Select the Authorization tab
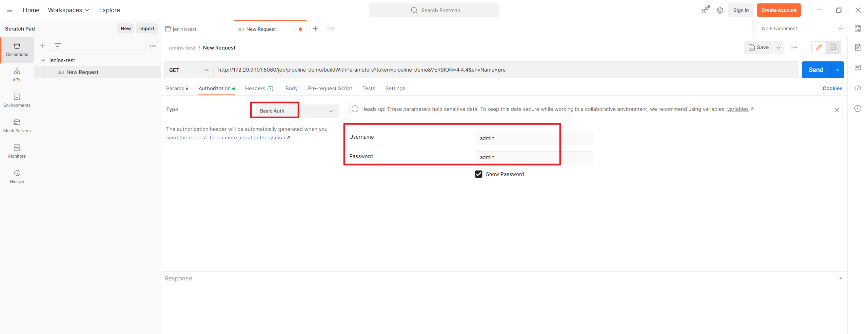This screenshot has height=334, width=868. [x=217, y=89]
